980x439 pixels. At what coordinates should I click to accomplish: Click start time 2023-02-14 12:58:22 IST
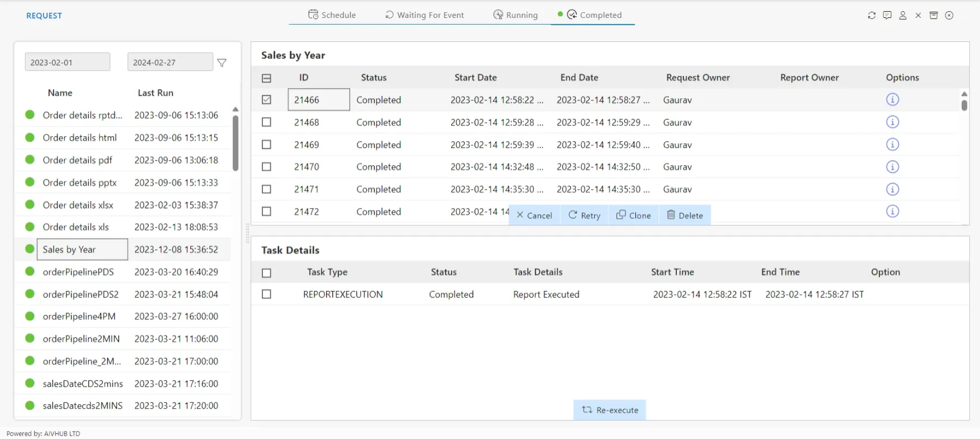pos(702,294)
